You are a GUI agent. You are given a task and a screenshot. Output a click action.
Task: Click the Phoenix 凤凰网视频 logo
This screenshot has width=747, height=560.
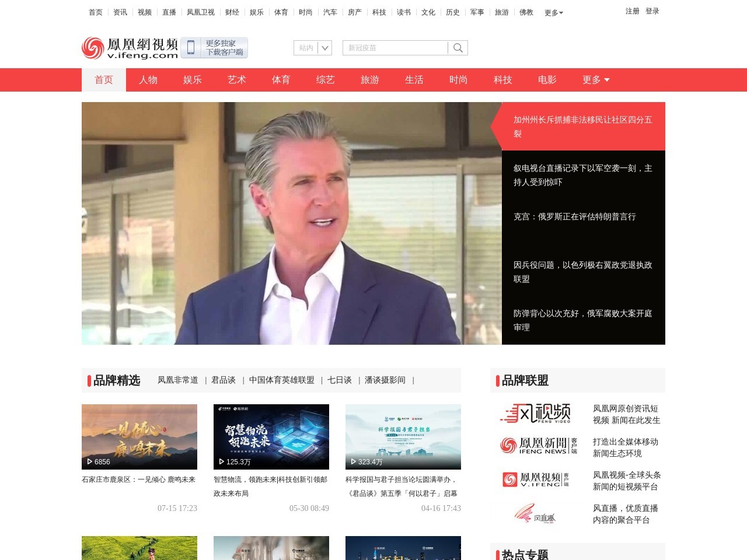(x=129, y=48)
